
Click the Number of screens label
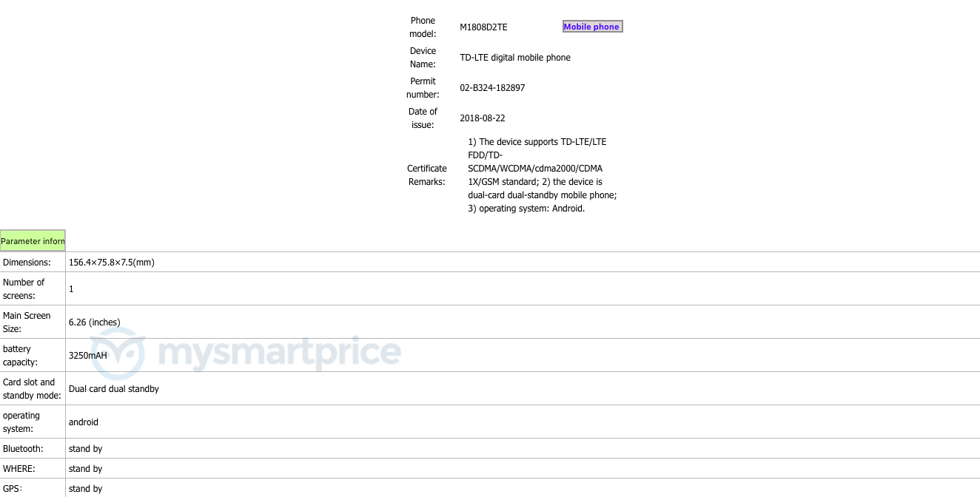(24, 289)
